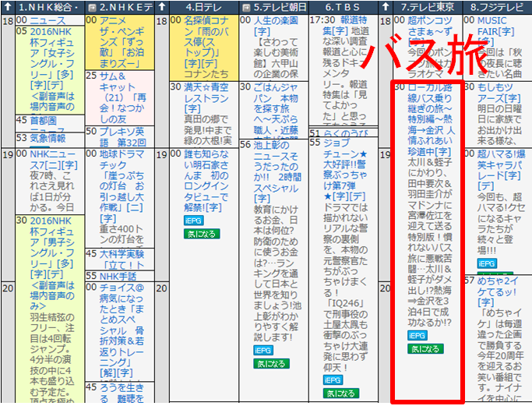Image resolution: width=532 pixels, height=413 pixels.
Task: Click 気になる button under ローカル路線バス乗り継ぎの旅
Action: (x=425, y=349)
